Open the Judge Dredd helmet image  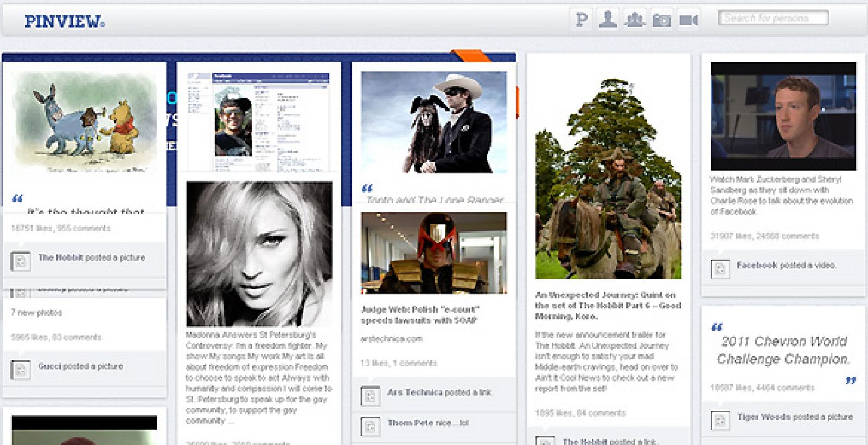pyautogui.click(x=433, y=253)
